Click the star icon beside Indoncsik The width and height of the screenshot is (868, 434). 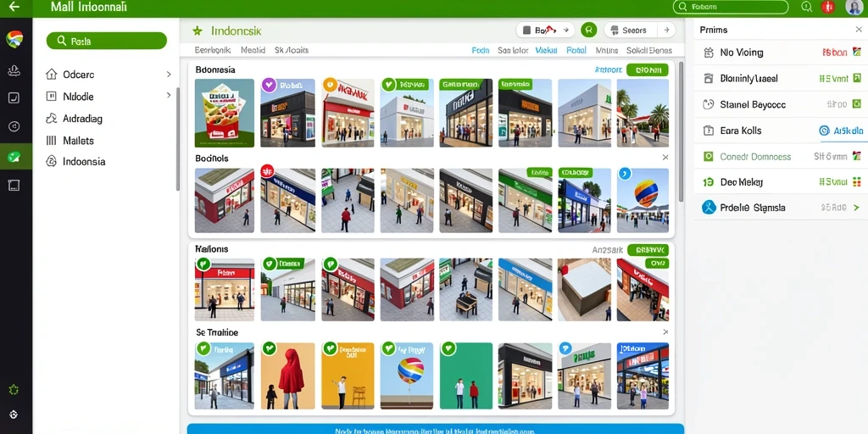tap(197, 31)
